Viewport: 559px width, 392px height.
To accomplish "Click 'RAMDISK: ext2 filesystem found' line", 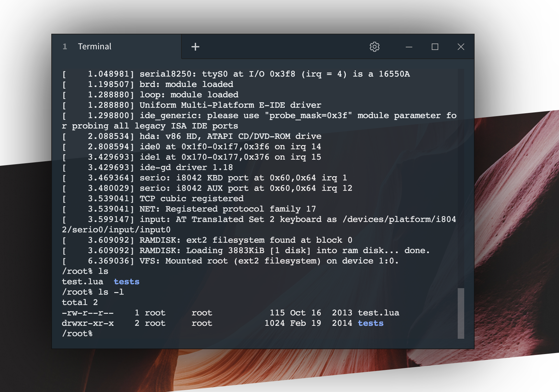I will (x=207, y=240).
